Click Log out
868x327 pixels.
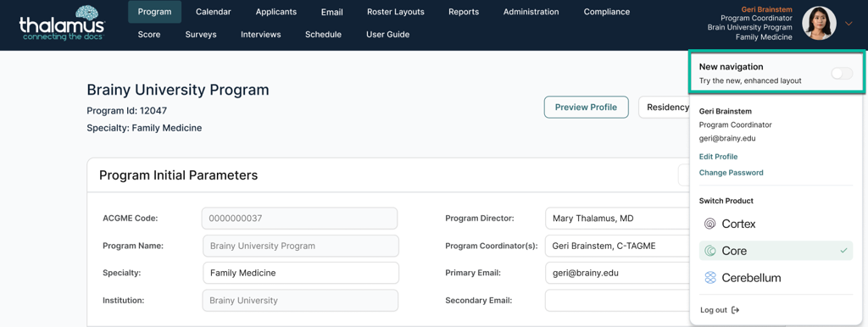tap(720, 310)
